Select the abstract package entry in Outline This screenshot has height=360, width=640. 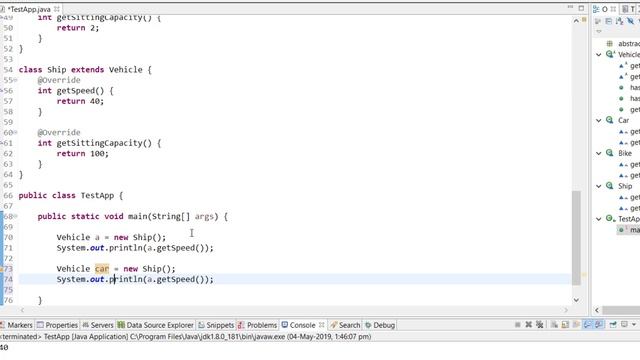coord(624,44)
